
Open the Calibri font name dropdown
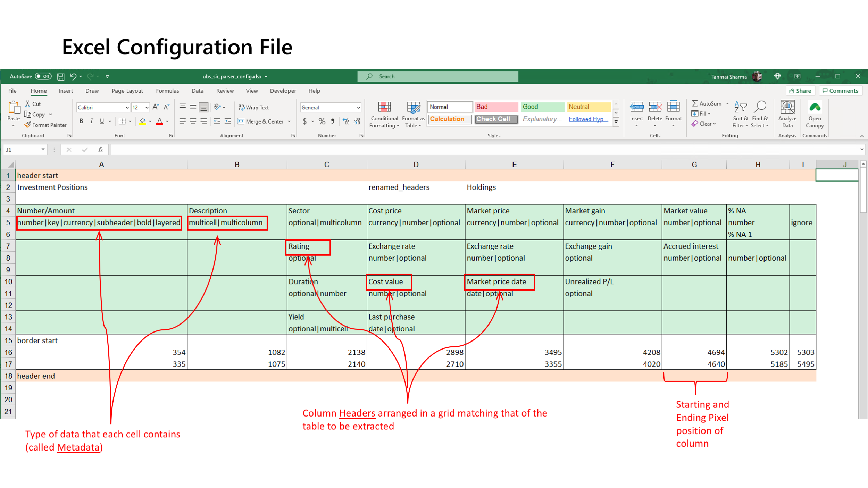coord(127,108)
